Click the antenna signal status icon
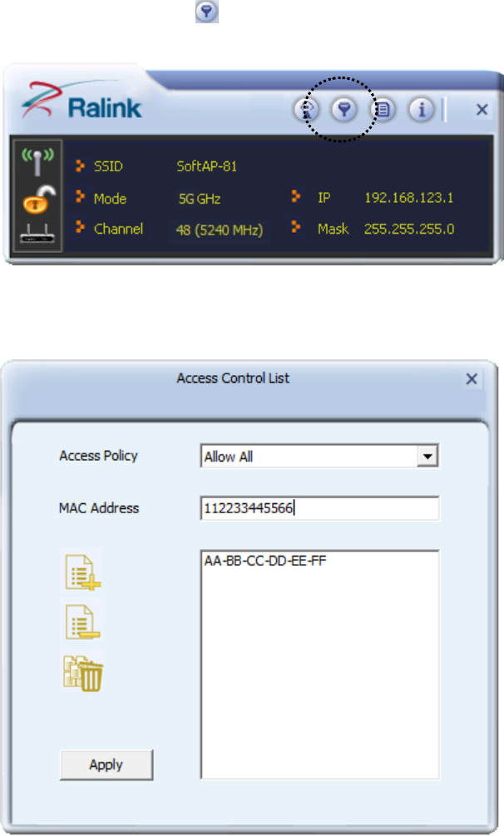Viewport: 504px width, 836px height. [x=37, y=162]
